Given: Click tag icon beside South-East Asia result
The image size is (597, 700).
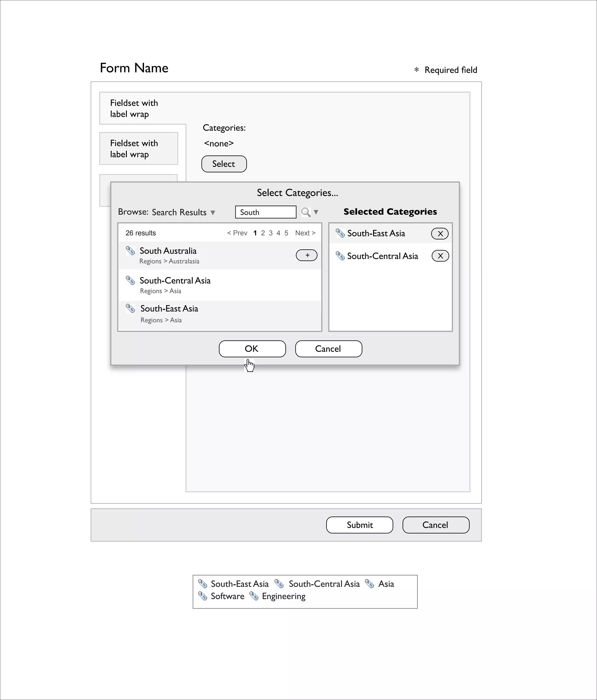Looking at the screenshot, I should pyautogui.click(x=130, y=309).
